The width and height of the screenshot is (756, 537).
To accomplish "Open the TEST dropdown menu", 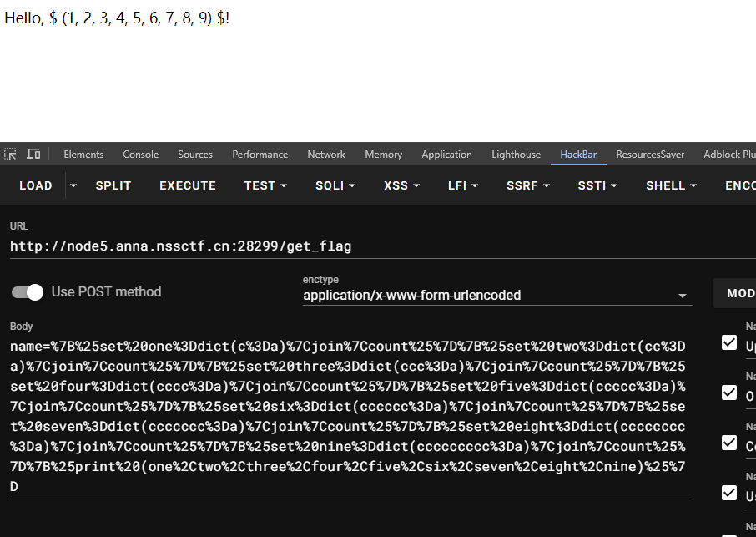I will click(265, 185).
